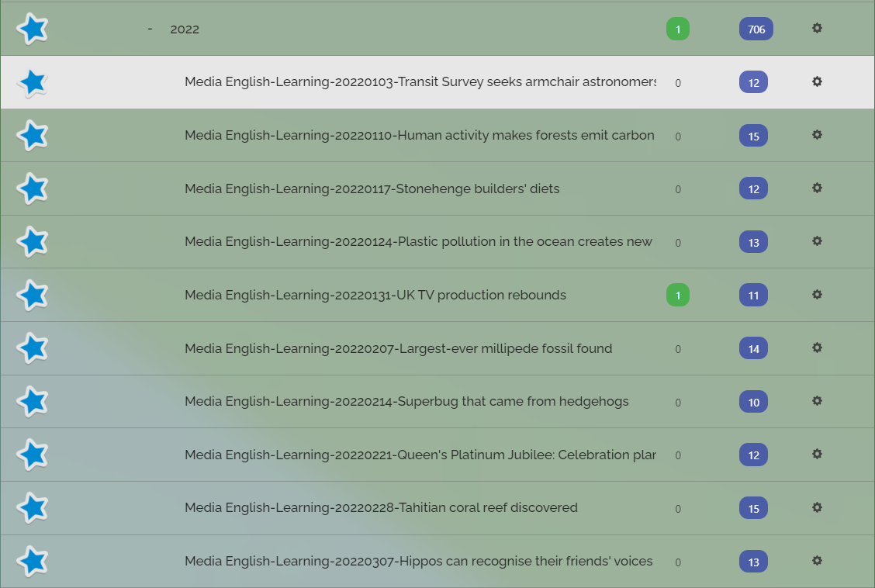Open gear options for Superbug hedgehogs row
The image size is (875, 588).
click(x=817, y=400)
